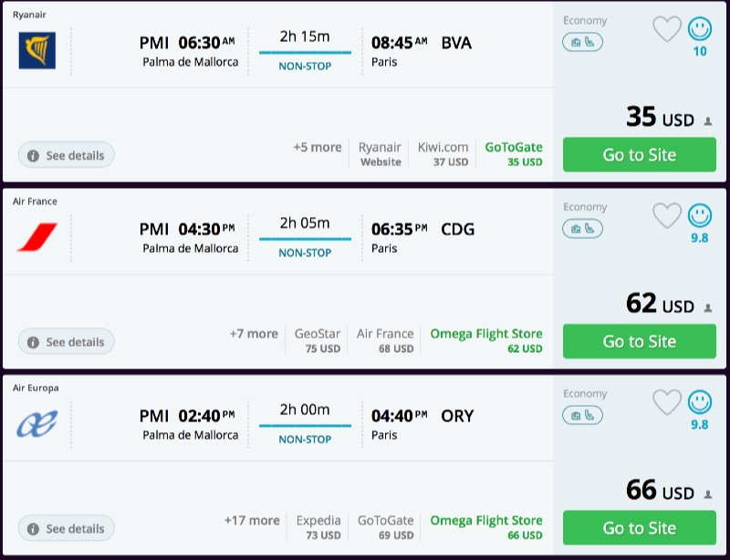
Task: Go to Site for the 66 USD flight
Action: [639, 528]
